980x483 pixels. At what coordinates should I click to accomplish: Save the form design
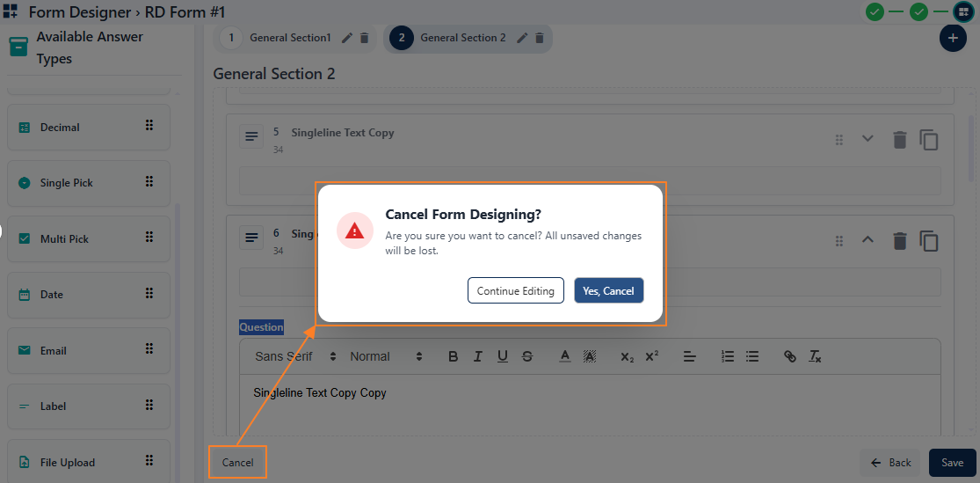[x=953, y=463]
